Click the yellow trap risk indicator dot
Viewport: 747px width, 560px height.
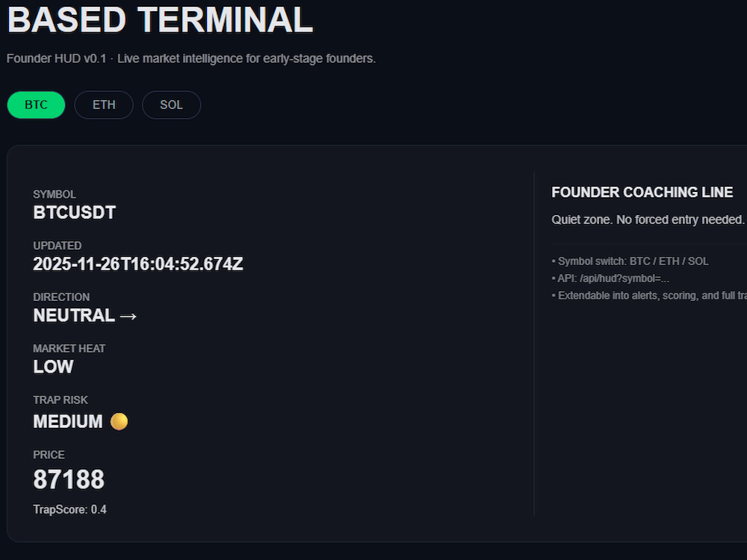coord(119,421)
